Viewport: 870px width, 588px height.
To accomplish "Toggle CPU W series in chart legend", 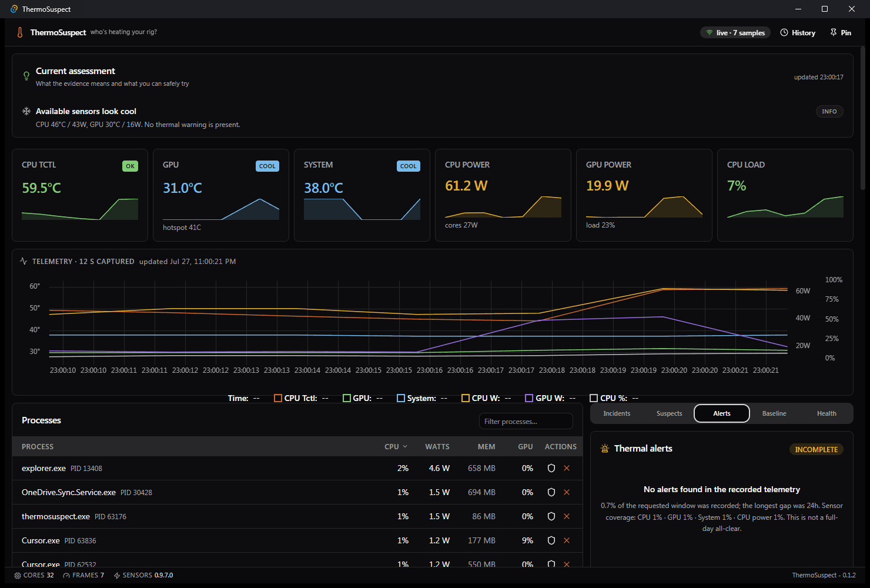I will coord(486,398).
